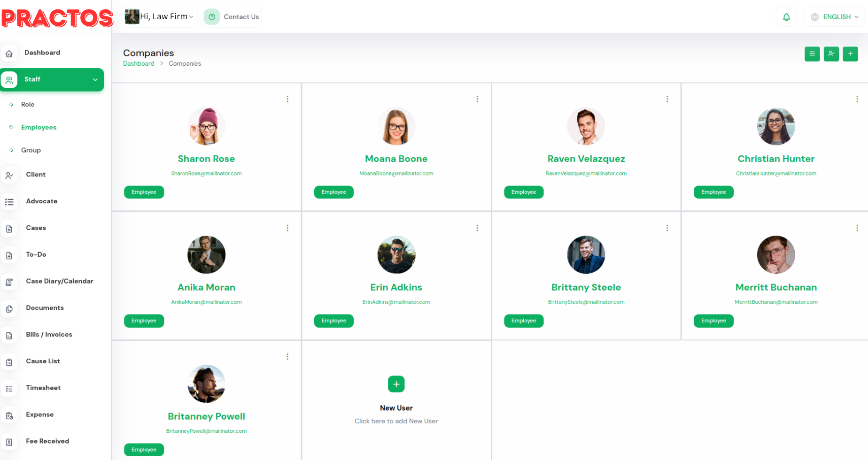Click the green user icon button
Screen dimensions: 868x460
click(831, 54)
